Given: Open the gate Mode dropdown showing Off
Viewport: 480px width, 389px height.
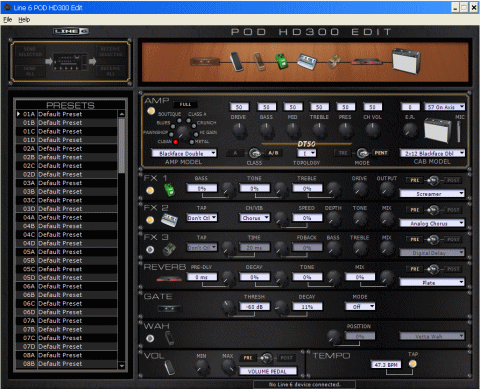Looking at the screenshot, I should click(x=360, y=306).
